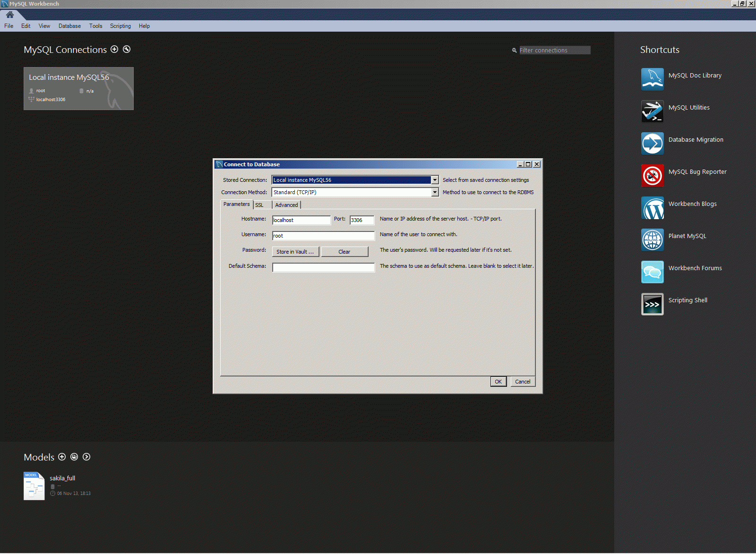This screenshot has height=554, width=756.
Task: Click the Workbench Blogs link text
Action: coord(693,204)
